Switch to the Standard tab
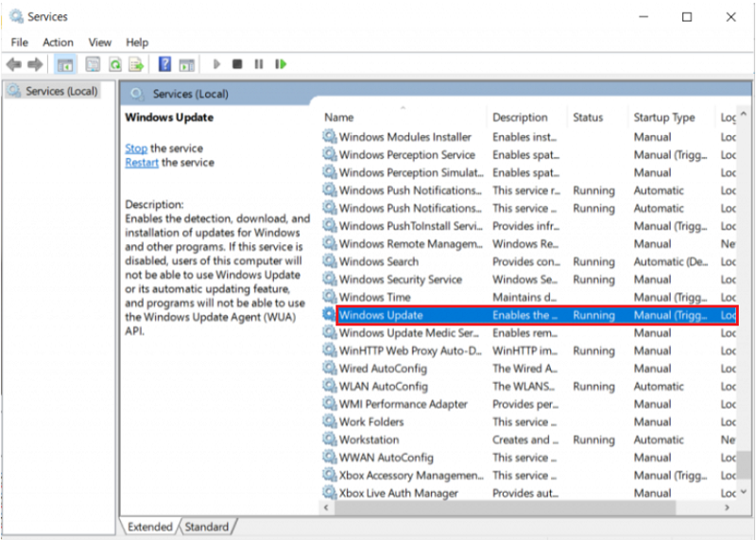The height and width of the screenshot is (540, 756). click(207, 527)
